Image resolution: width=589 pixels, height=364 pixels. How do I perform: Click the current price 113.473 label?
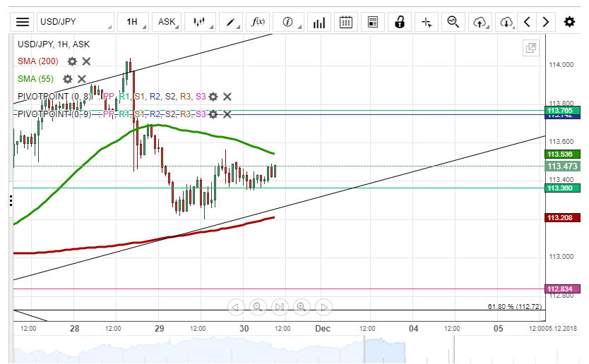562,166
